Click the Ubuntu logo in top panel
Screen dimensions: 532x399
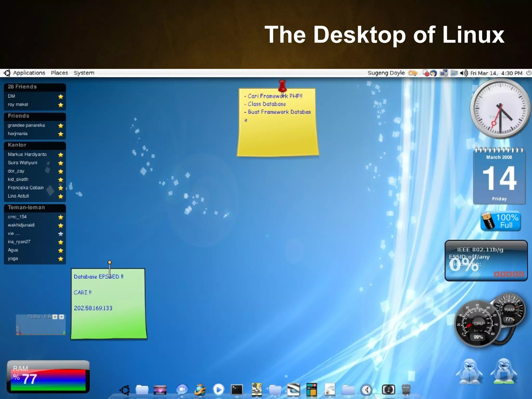click(x=7, y=73)
